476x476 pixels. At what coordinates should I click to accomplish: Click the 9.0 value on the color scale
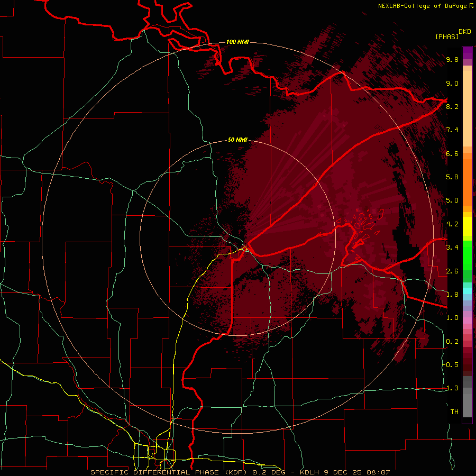452,84
